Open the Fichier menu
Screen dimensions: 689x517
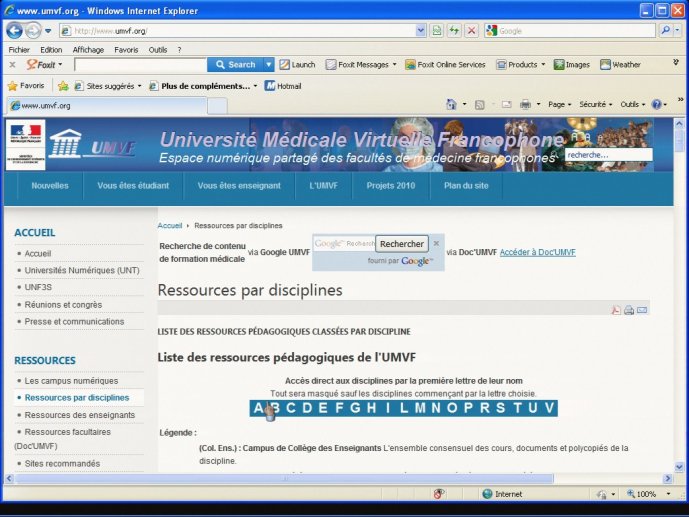coord(19,50)
